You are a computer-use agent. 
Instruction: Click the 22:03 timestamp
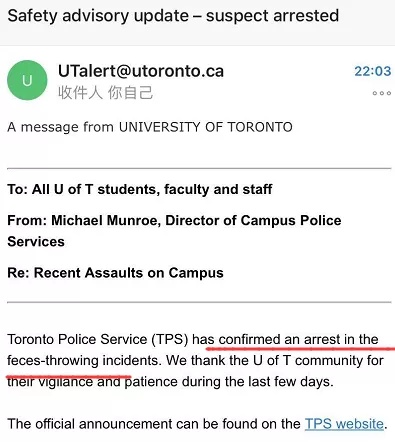[x=372, y=71]
